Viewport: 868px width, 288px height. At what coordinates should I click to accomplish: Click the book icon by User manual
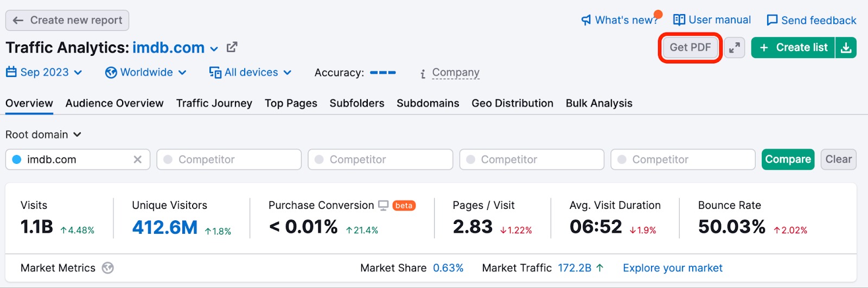coord(679,20)
